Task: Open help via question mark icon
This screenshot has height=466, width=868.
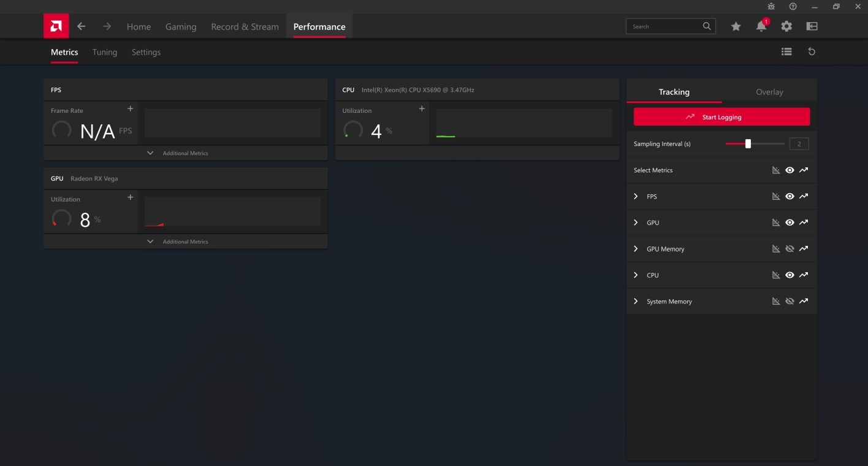Action: point(793,6)
